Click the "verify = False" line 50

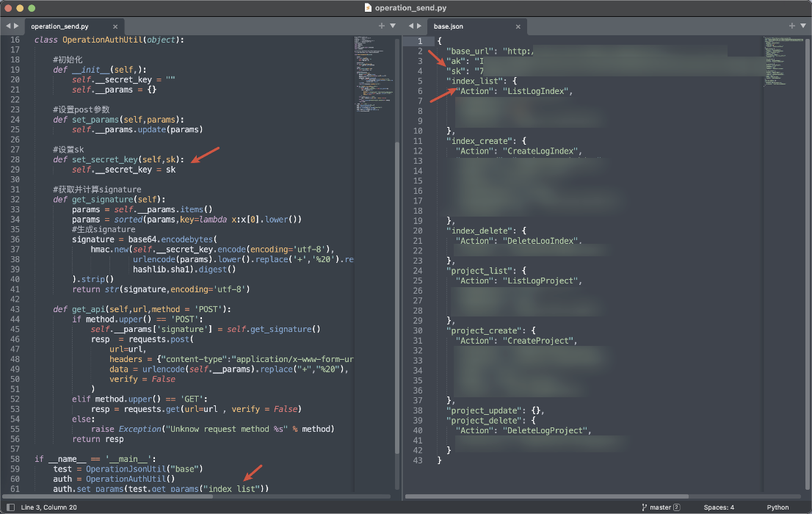coord(142,380)
